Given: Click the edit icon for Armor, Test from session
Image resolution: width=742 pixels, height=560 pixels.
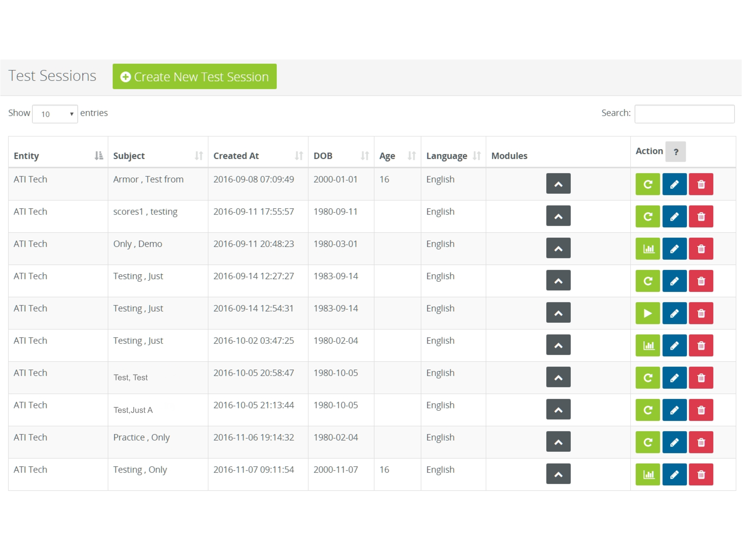Looking at the screenshot, I should coord(674,184).
